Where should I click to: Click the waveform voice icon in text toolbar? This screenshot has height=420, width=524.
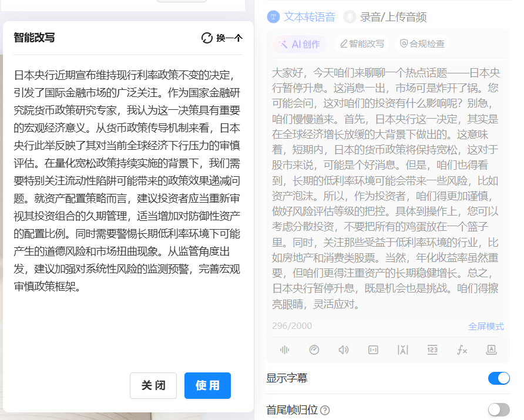(285, 350)
